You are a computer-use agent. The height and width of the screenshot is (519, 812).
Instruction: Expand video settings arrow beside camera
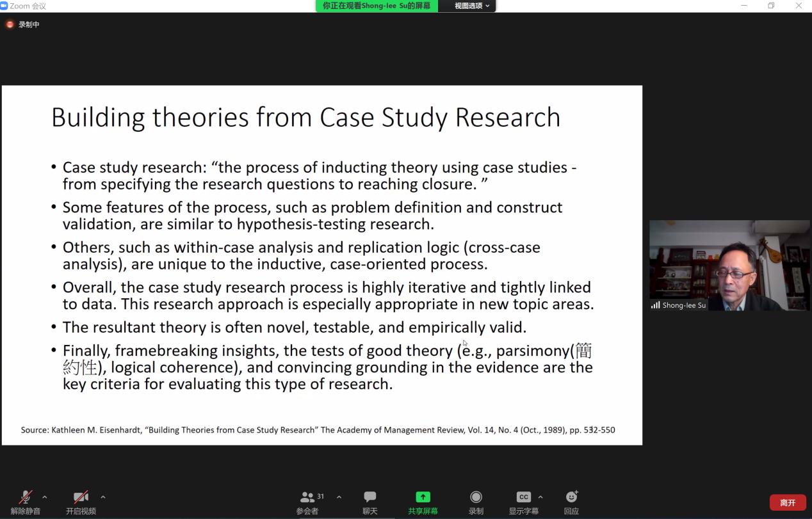pos(103,497)
